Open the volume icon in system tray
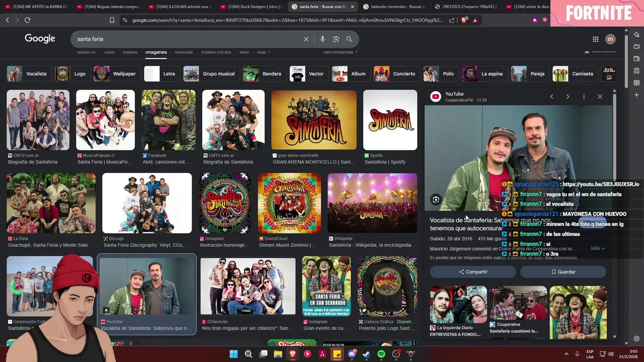 [x=611, y=354]
